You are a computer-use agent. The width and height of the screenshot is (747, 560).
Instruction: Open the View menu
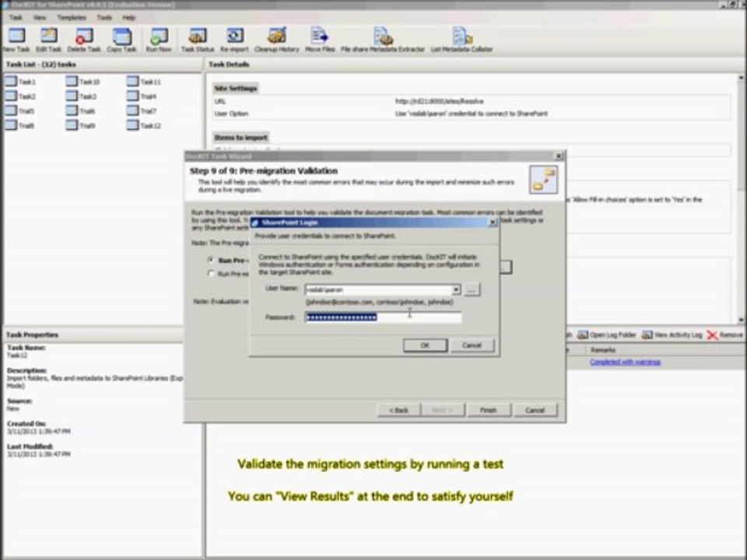tap(40, 18)
